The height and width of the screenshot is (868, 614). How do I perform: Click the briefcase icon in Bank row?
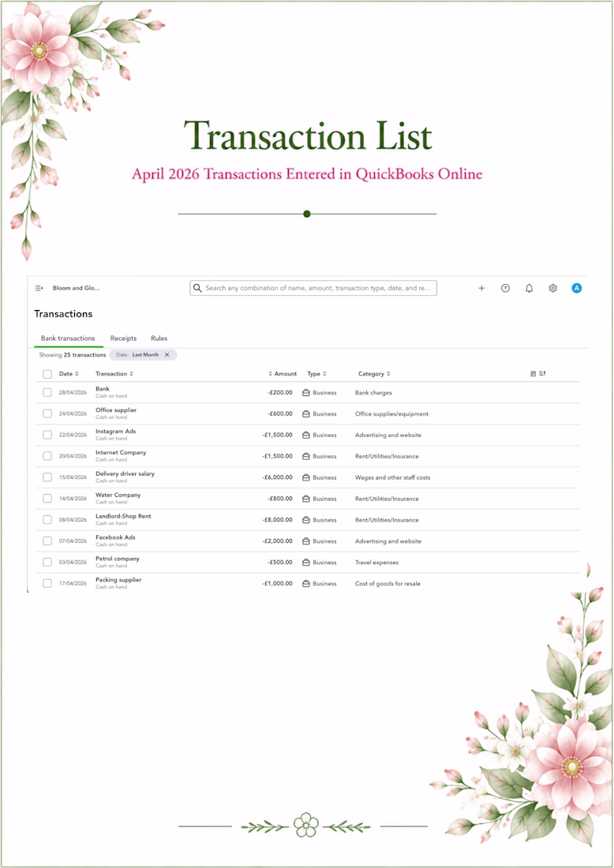tap(305, 392)
